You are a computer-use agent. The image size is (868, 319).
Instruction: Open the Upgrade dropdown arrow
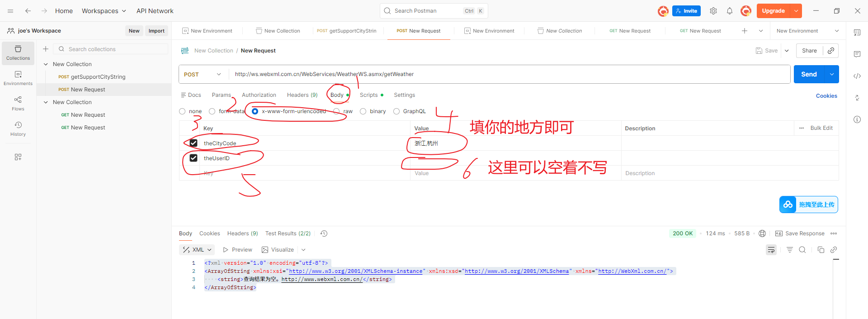tap(796, 11)
